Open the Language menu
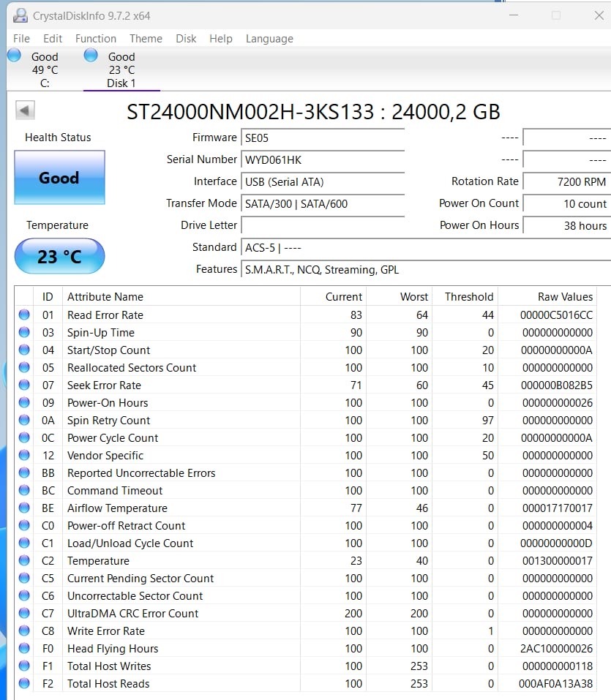This screenshot has height=700, width=611. pyautogui.click(x=269, y=39)
